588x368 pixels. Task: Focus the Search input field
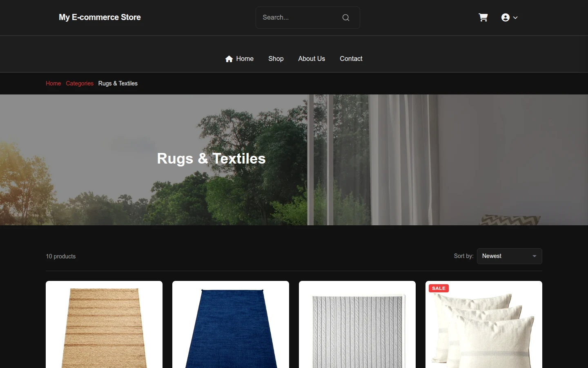(x=300, y=18)
